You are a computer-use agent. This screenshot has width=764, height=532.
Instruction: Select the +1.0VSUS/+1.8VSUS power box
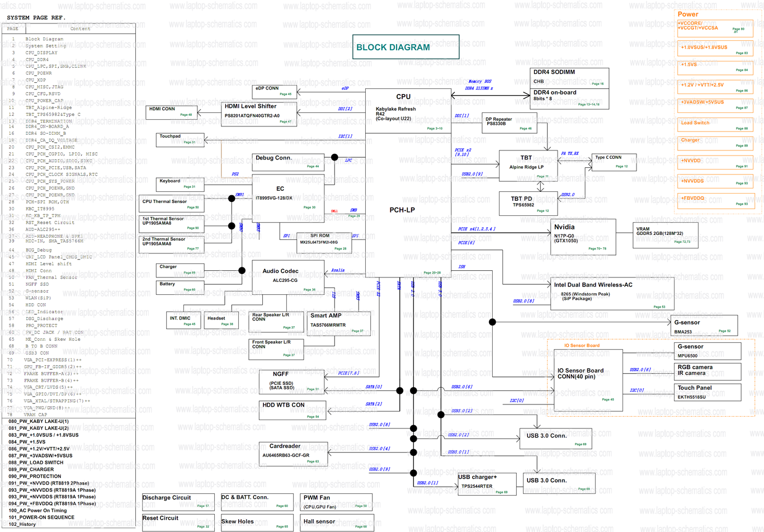[x=715, y=49]
